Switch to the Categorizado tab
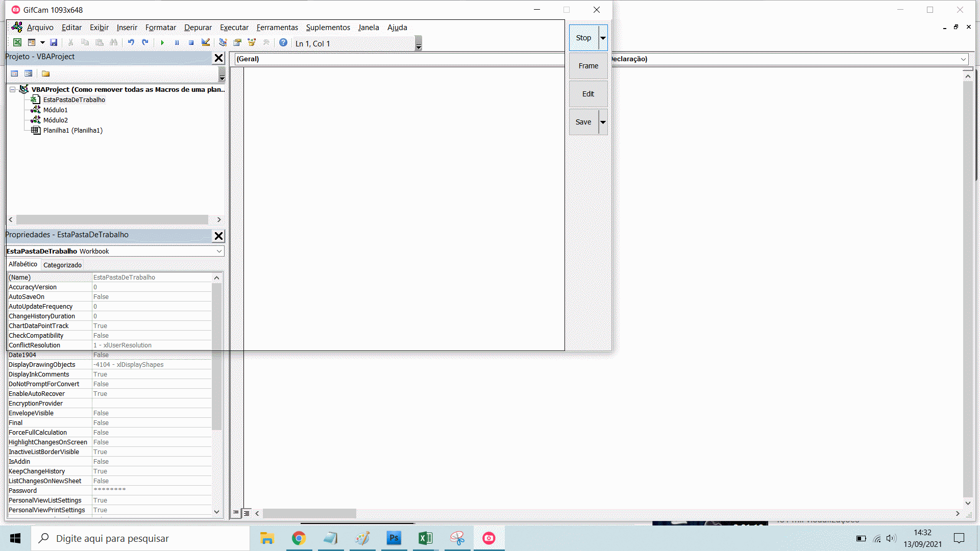This screenshot has height=551, width=980. 62,265
